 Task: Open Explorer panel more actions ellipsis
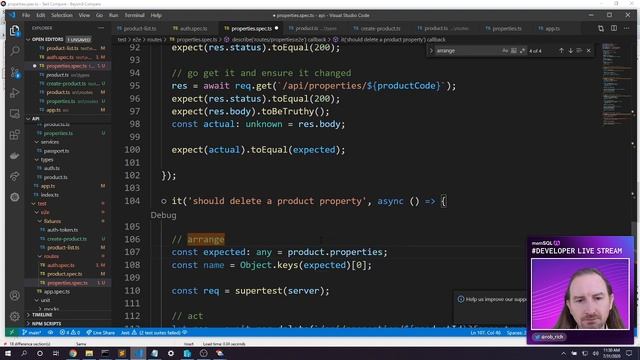(x=101, y=28)
